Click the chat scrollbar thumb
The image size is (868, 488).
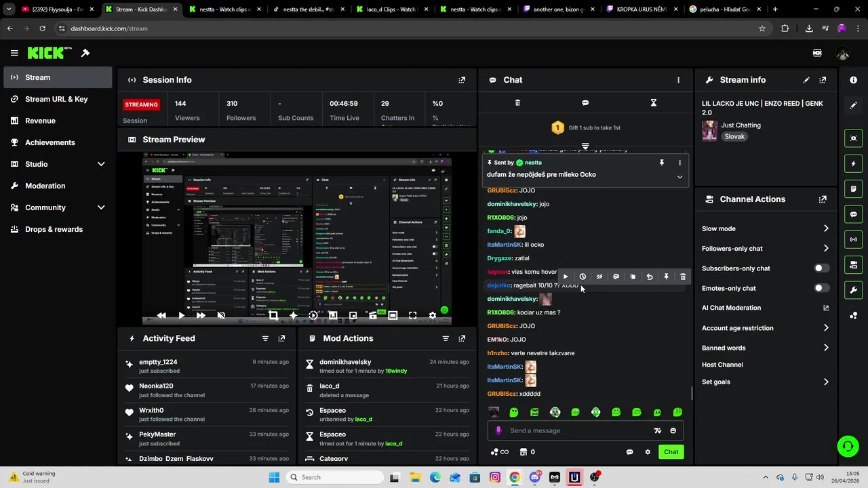[x=692, y=393]
